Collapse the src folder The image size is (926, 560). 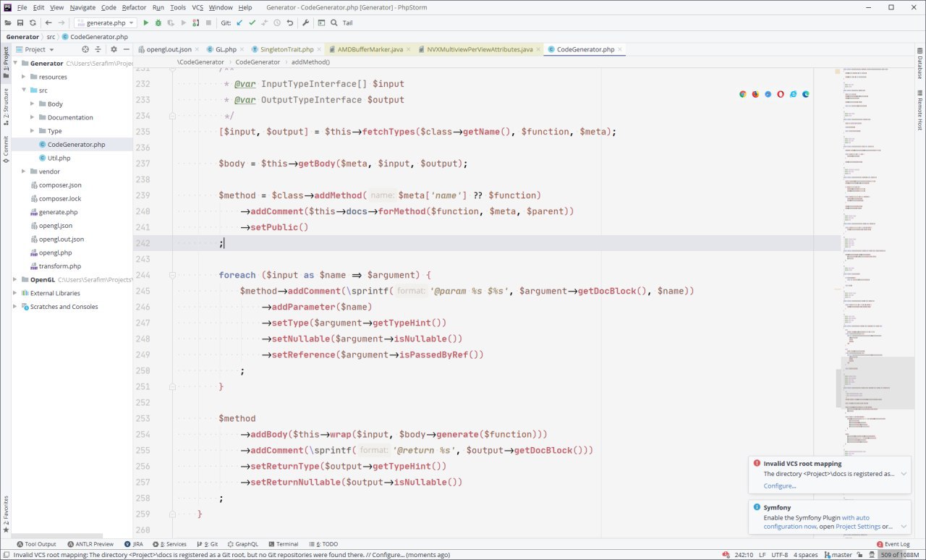24,90
